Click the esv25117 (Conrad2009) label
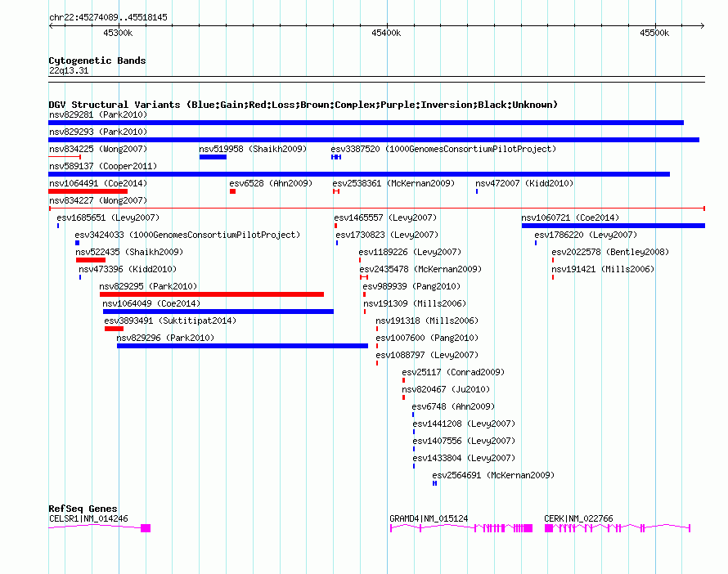The height and width of the screenshot is (574, 728). [453, 372]
